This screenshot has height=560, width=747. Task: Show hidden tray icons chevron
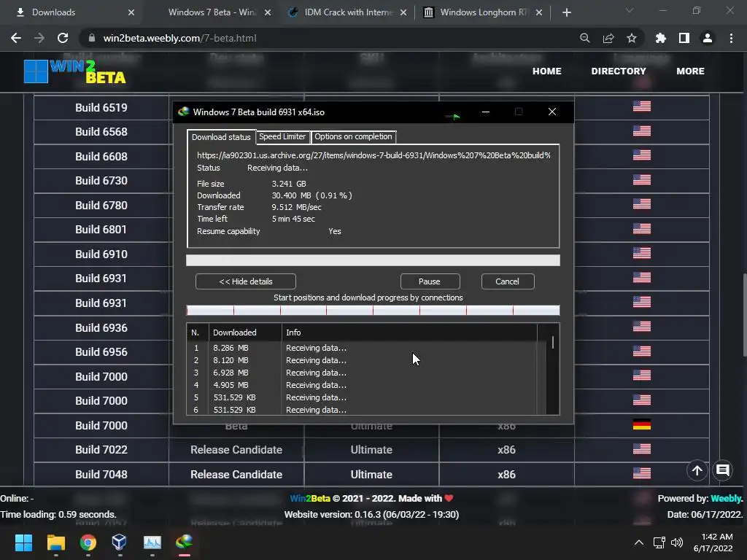click(x=639, y=542)
